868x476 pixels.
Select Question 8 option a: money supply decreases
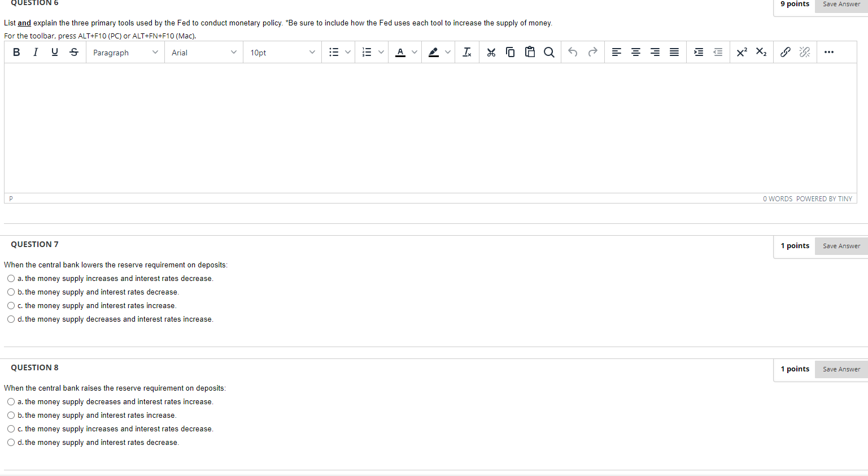(11, 402)
